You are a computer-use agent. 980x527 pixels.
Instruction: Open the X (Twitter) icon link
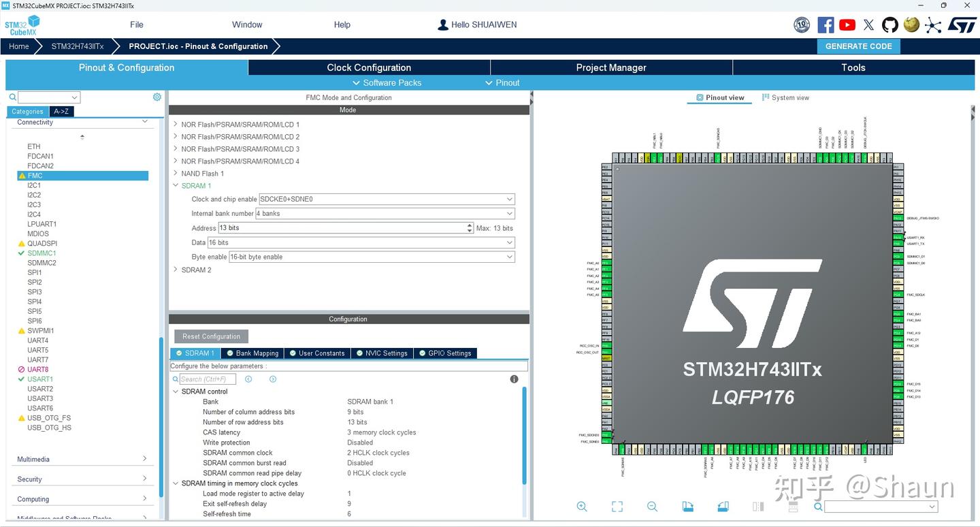point(868,25)
